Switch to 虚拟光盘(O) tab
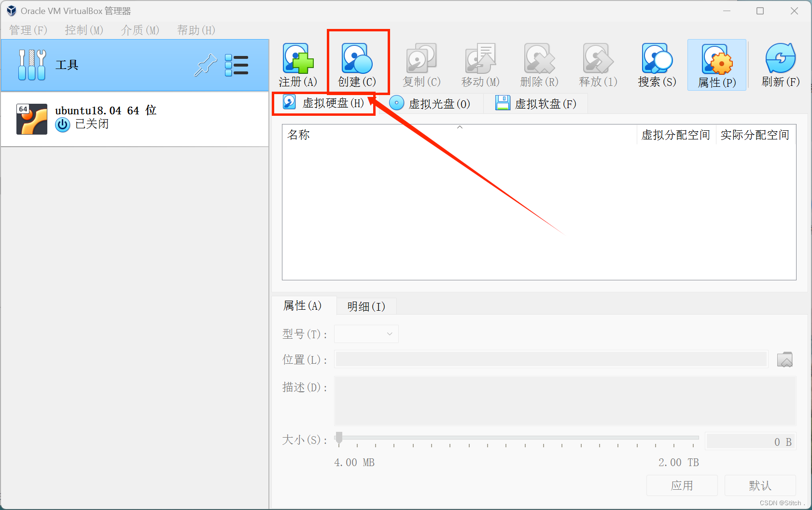 click(430, 103)
